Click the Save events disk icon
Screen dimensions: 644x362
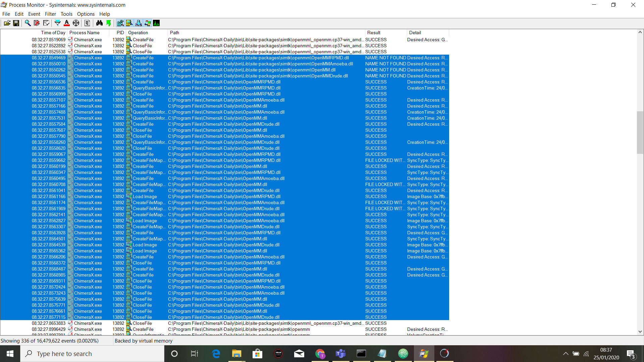click(x=16, y=23)
